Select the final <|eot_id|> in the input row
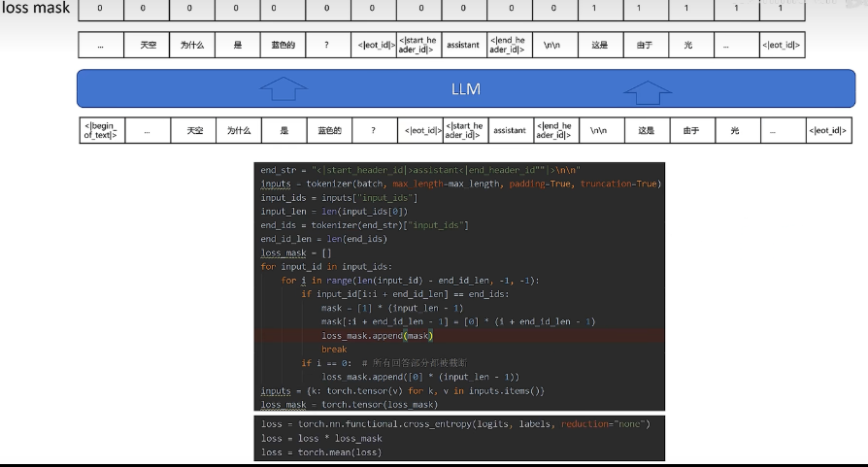 coord(829,130)
